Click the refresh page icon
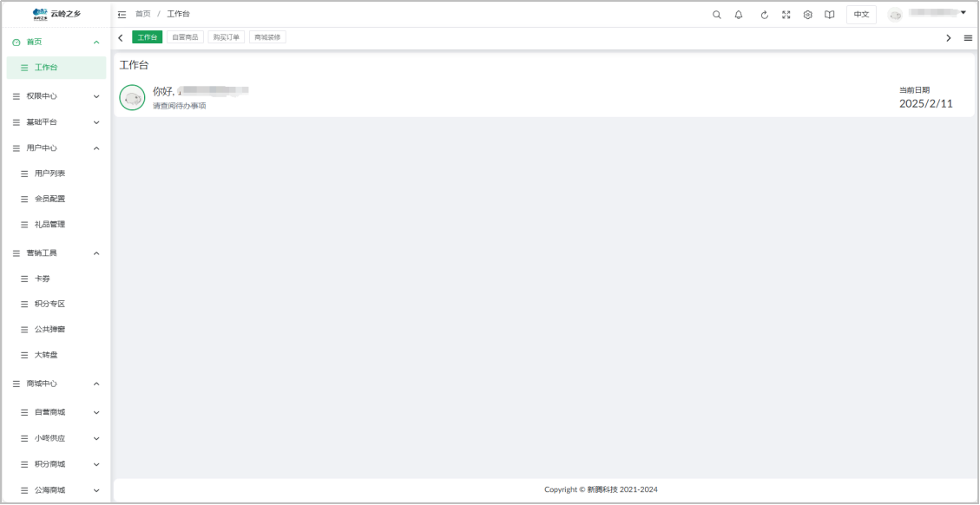 [x=765, y=15]
